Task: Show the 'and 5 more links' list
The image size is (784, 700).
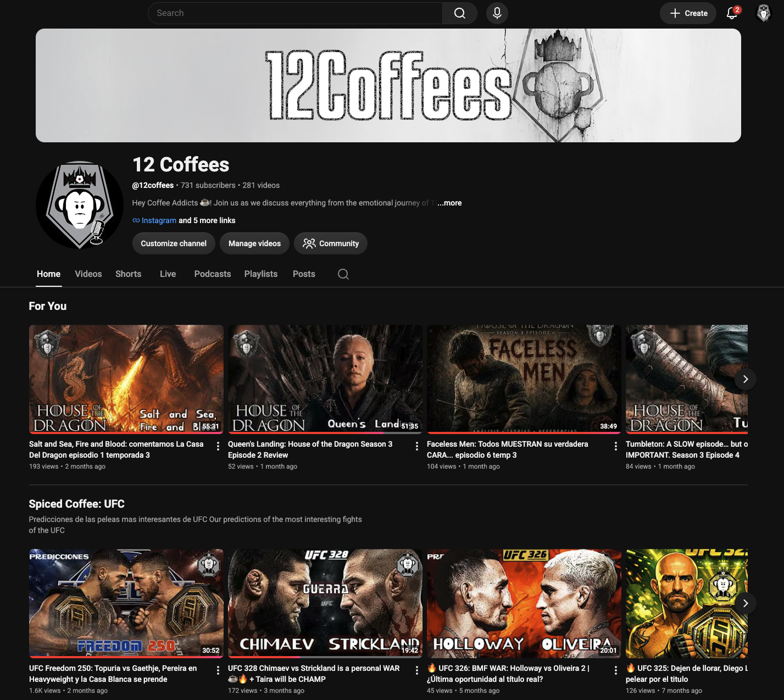Action: (x=207, y=220)
